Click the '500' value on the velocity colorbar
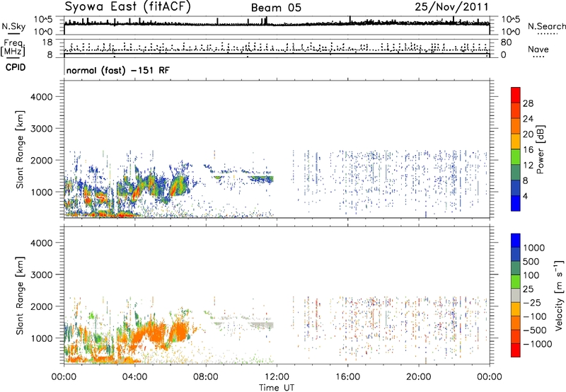The image size is (566, 392). point(531,262)
